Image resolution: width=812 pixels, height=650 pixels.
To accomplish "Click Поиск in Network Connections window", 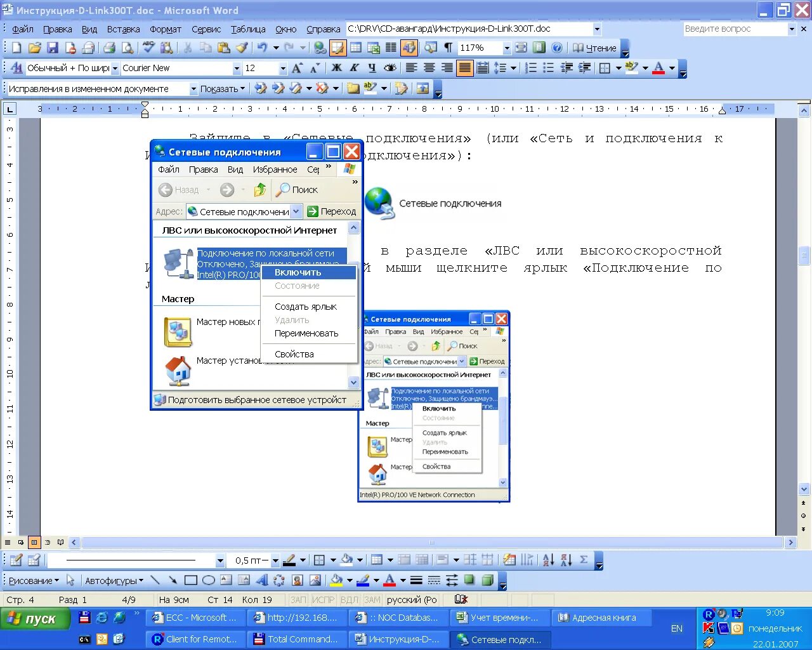I will (x=298, y=189).
